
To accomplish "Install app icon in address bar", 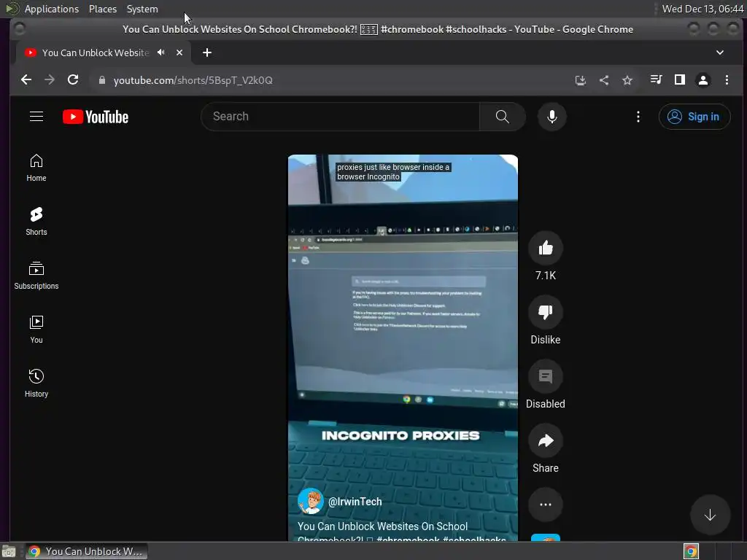I will point(580,80).
